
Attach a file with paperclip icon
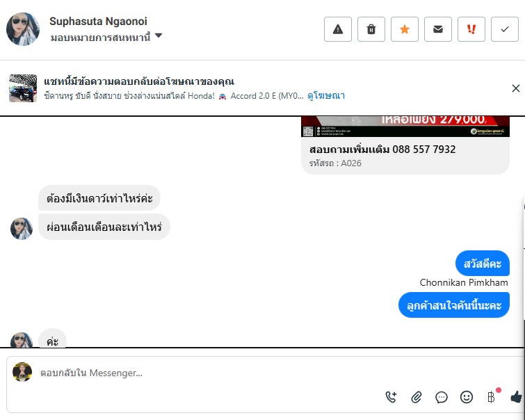(417, 397)
